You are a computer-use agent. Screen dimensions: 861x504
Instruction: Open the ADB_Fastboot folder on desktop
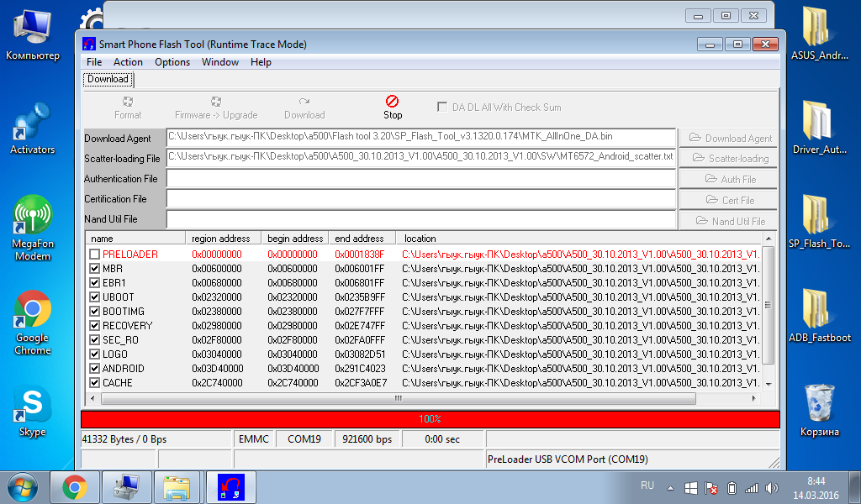[x=819, y=318]
